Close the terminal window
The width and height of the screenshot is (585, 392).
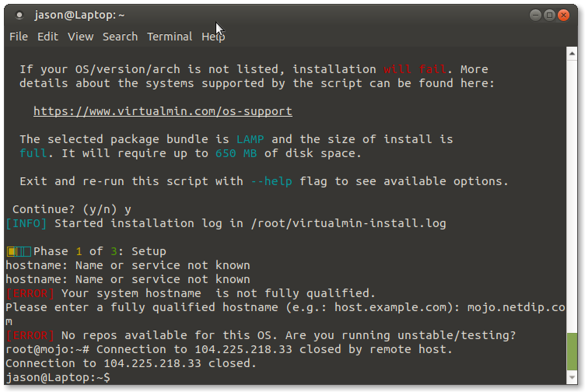pyautogui.click(x=563, y=16)
